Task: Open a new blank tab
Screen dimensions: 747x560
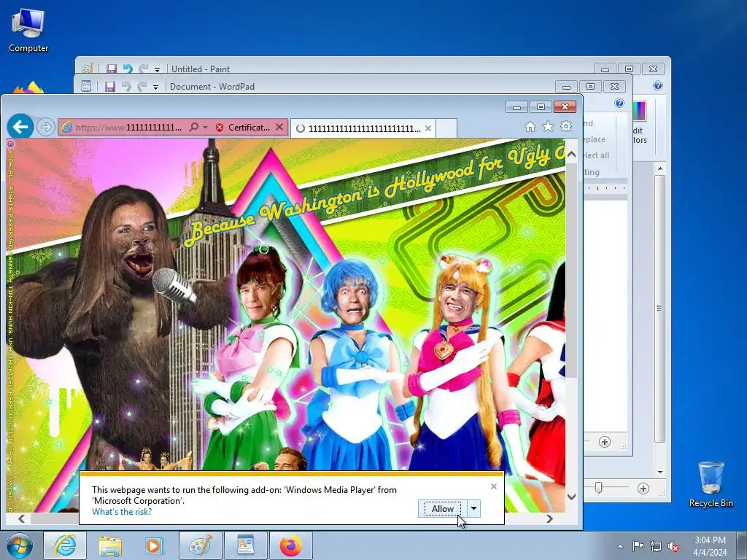Action: point(447,128)
